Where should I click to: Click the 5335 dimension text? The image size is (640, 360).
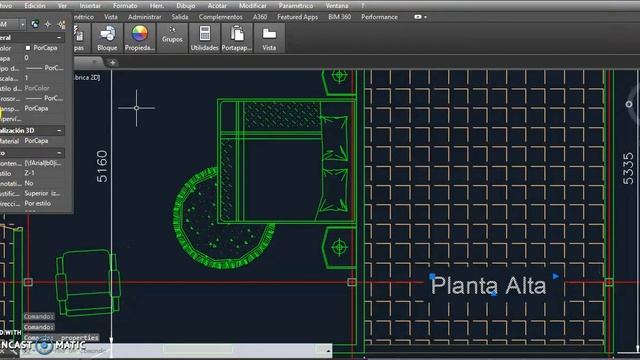[x=628, y=169]
